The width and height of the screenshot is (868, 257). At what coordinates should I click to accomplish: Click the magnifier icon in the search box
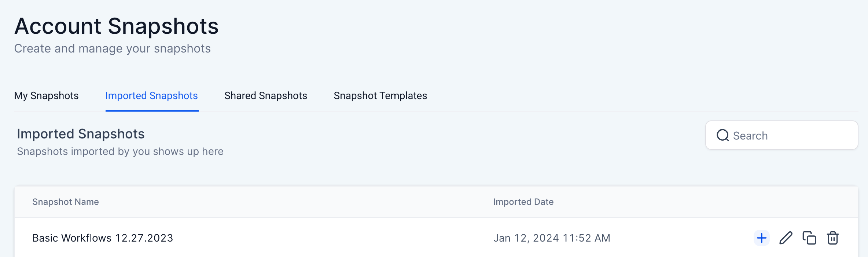click(x=722, y=135)
